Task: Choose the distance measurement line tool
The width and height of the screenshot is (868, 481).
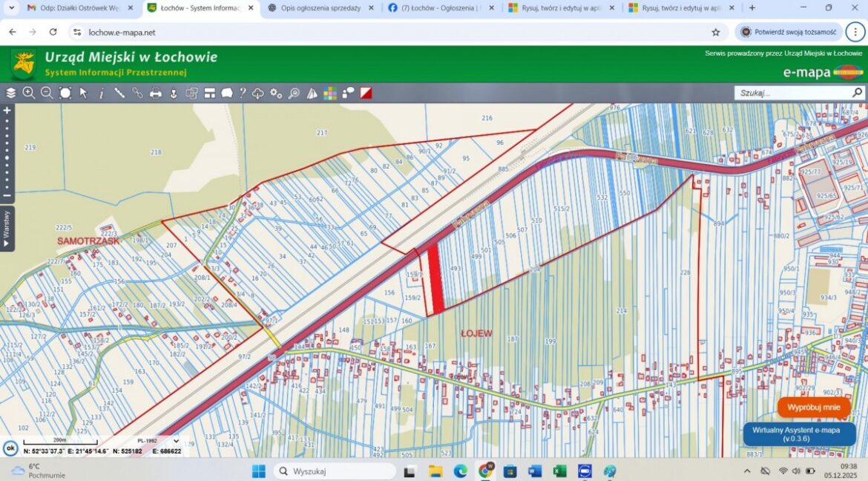Action: [x=119, y=93]
